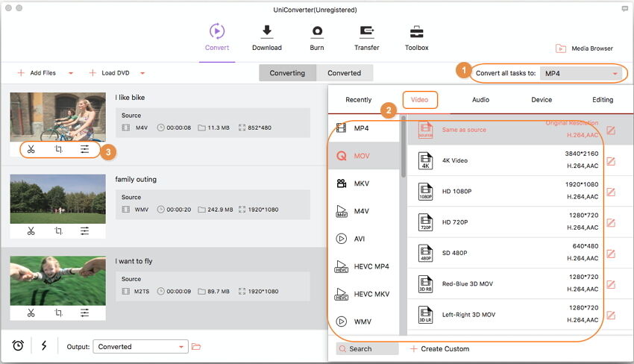The width and height of the screenshot is (634, 364).
Task: Open the Convert section
Action: (217, 37)
